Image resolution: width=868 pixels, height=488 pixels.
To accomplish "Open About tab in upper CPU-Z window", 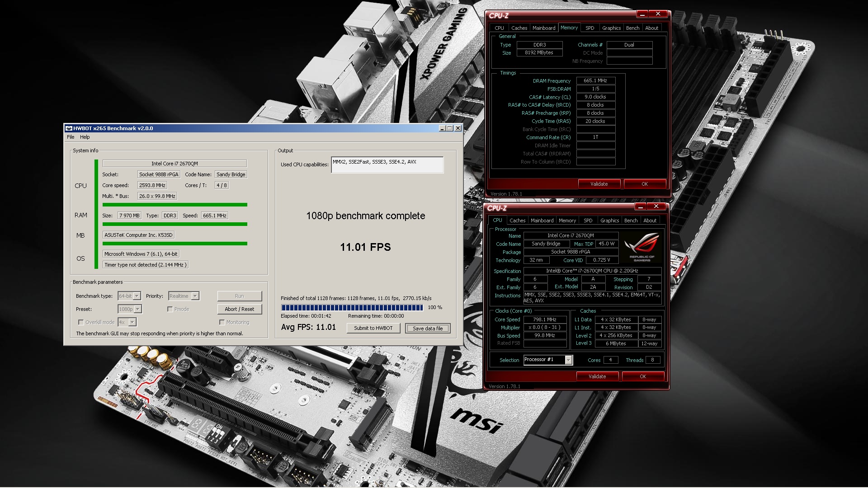I will coord(651,28).
